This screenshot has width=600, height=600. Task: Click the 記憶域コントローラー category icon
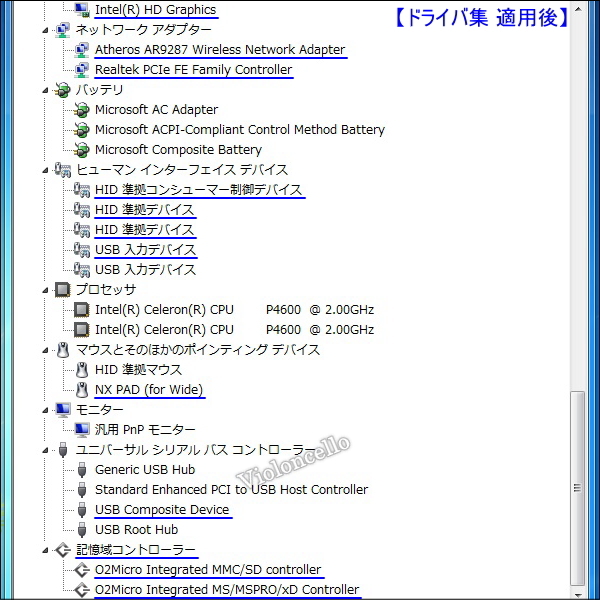point(62,550)
